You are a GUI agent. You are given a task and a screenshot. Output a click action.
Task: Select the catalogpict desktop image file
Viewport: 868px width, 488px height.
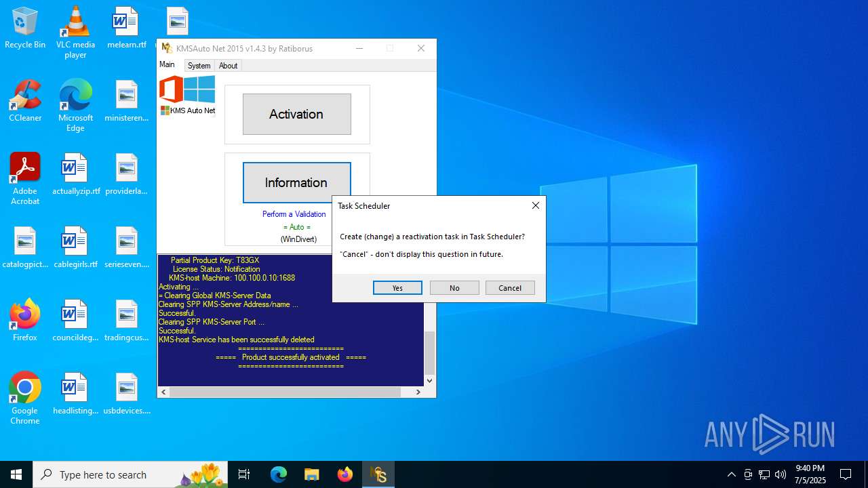pyautogui.click(x=25, y=248)
